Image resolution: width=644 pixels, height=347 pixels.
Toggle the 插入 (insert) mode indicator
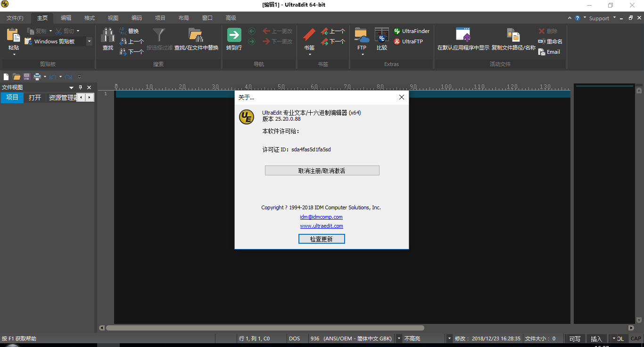click(596, 339)
